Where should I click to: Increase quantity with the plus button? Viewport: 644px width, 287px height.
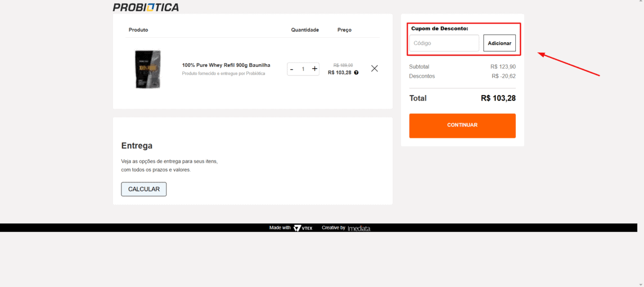pyautogui.click(x=314, y=69)
